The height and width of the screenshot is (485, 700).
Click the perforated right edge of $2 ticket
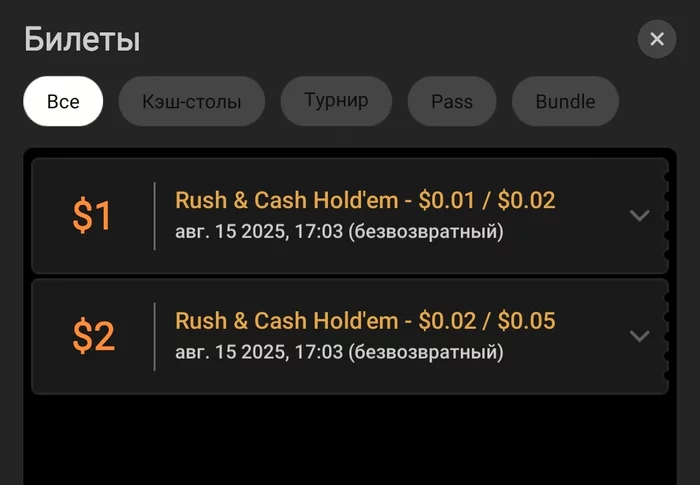665,336
